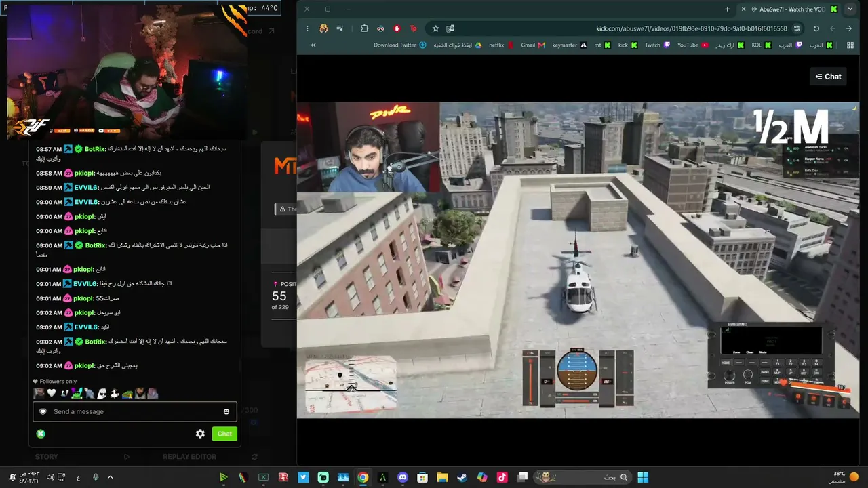The image size is (868, 488).
Task: Click the translate page icon in address bar
Action: tap(450, 28)
